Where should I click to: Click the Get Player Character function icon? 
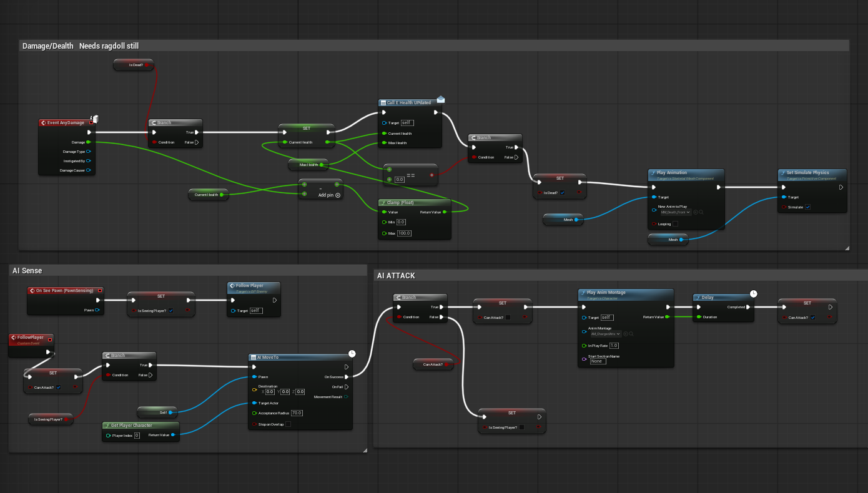coord(106,426)
